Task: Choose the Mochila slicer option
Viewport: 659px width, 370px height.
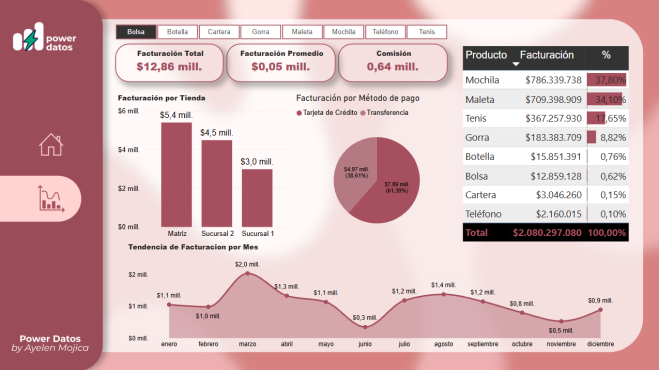Action: coord(344,32)
